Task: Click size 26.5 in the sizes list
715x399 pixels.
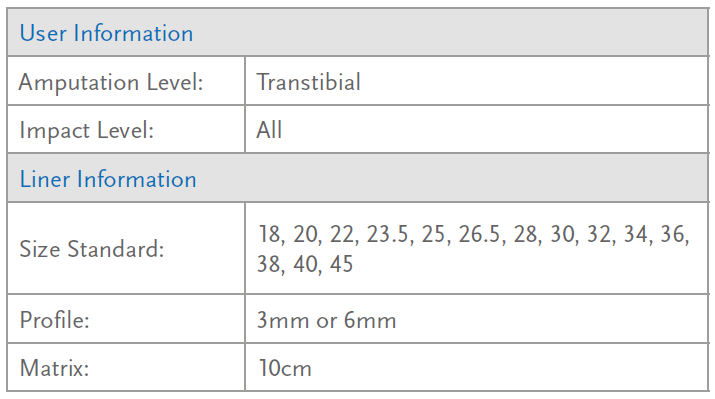Action: tap(479, 234)
